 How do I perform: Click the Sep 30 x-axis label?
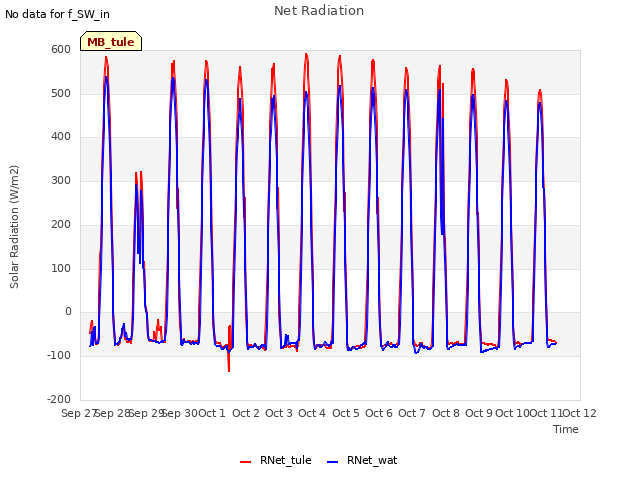pyautogui.click(x=180, y=413)
